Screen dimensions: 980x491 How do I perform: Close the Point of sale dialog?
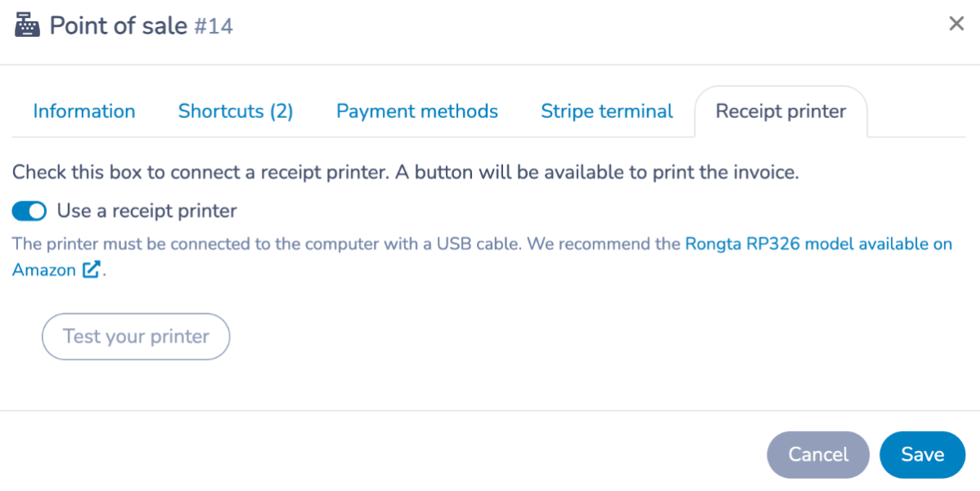coord(956,24)
